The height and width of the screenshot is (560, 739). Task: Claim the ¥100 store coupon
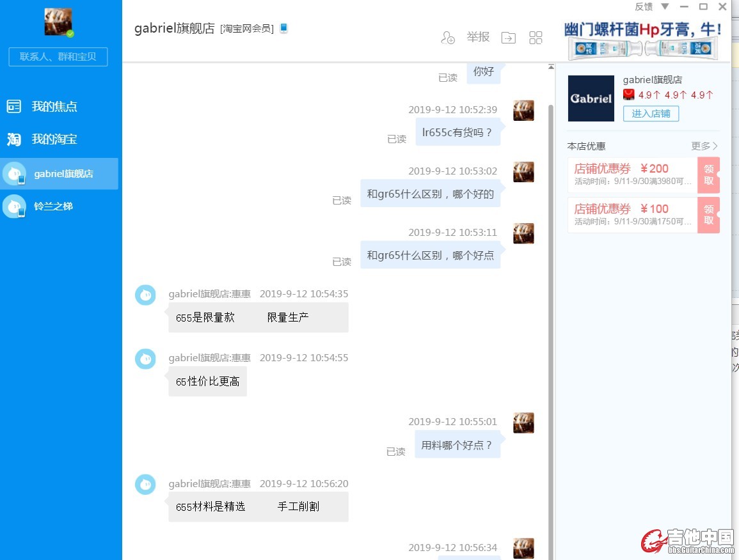click(x=708, y=215)
